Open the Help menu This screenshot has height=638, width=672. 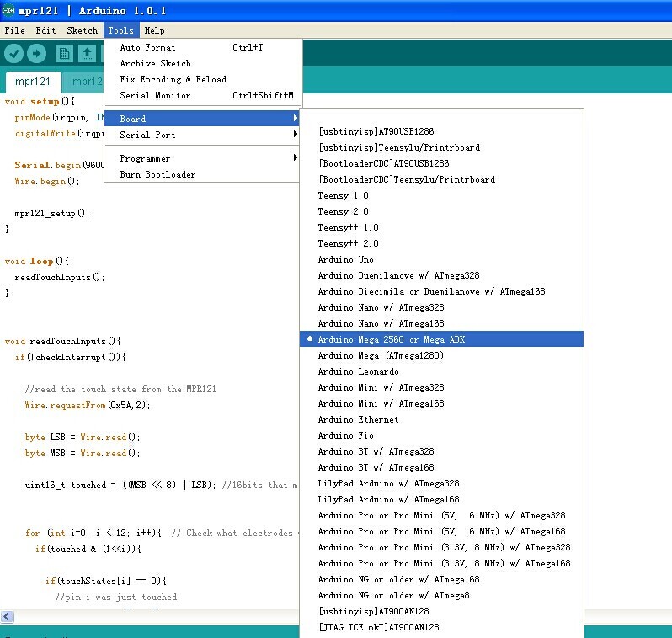(x=154, y=30)
